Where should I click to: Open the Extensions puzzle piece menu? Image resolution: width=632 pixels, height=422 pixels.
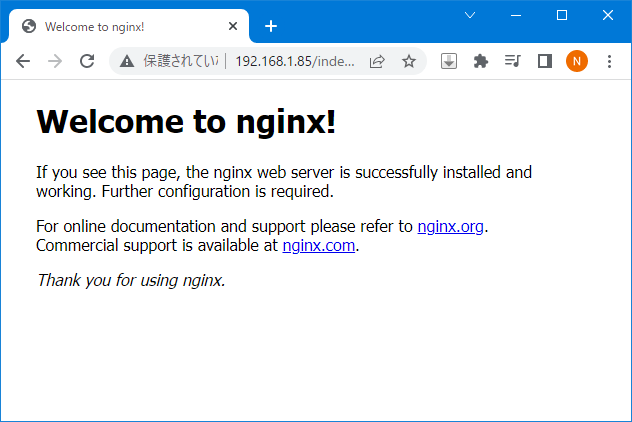point(480,61)
